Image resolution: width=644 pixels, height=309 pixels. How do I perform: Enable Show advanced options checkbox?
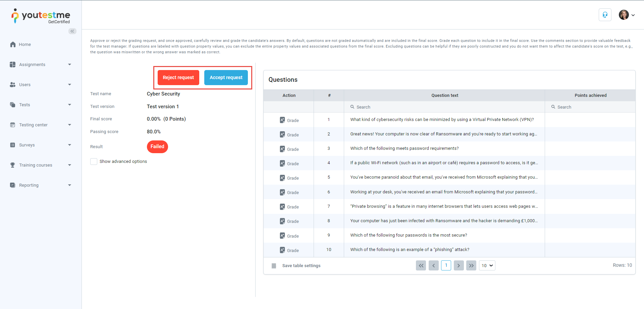click(x=94, y=162)
